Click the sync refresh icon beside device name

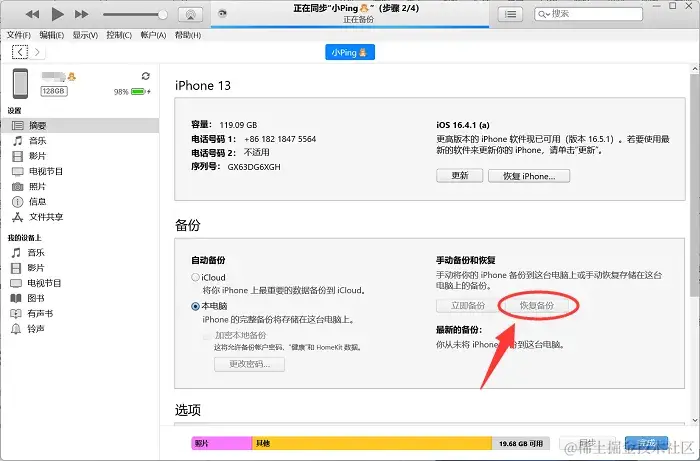click(146, 76)
